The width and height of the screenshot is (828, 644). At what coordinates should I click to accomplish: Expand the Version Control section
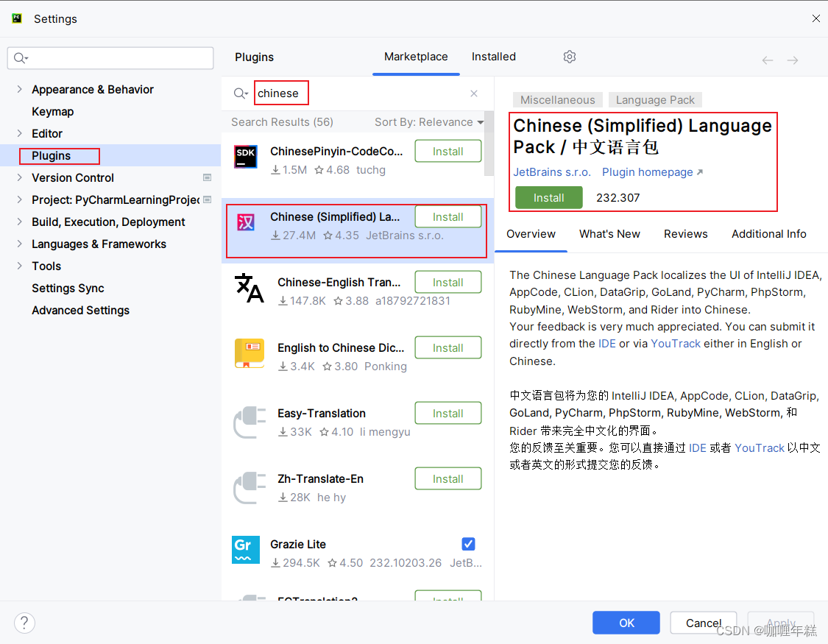(20, 177)
